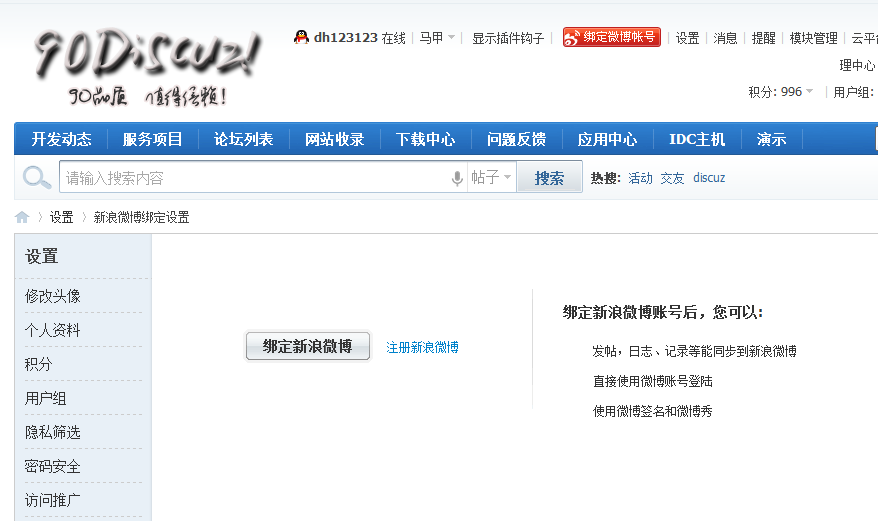Image resolution: width=878 pixels, height=521 pixels.
Task: Click hot search term 交友
Action: click(x=672, y=178)
